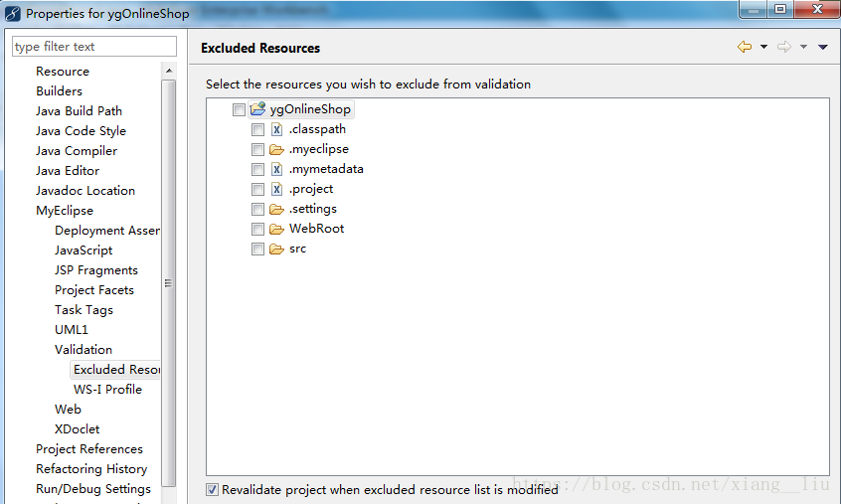This screenshot has width=841, height=504.
Task: Click the forward navigation arrow icon
Action: (784, 47)
